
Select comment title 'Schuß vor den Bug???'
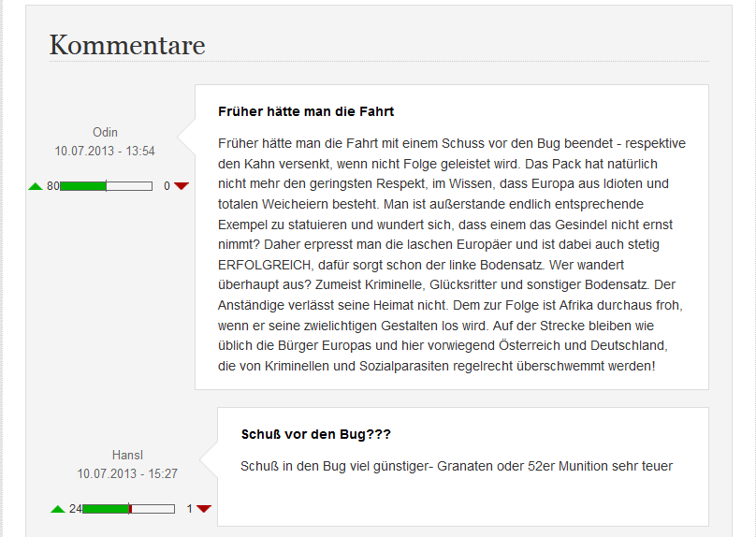(315, 434)
